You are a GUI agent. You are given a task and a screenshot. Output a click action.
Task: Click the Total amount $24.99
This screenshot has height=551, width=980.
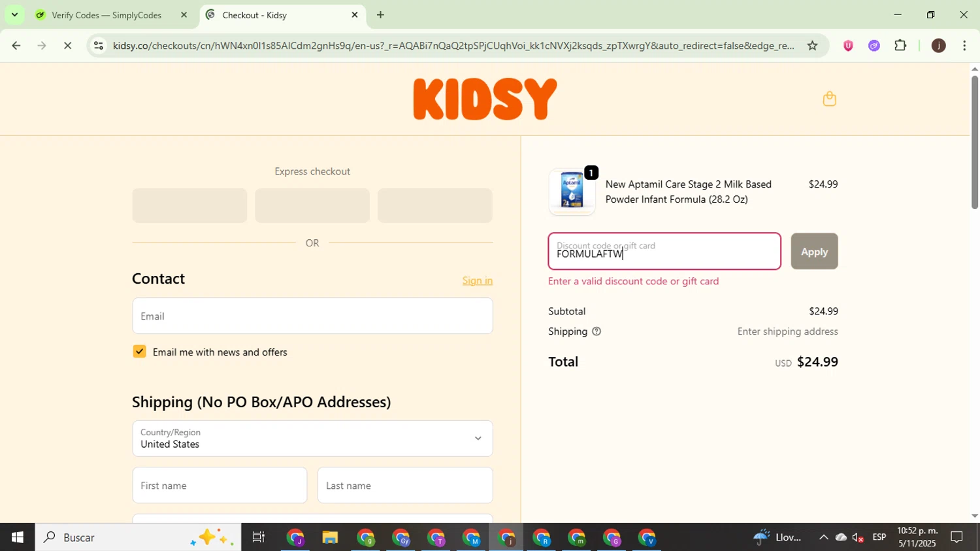tap(817, 362)
